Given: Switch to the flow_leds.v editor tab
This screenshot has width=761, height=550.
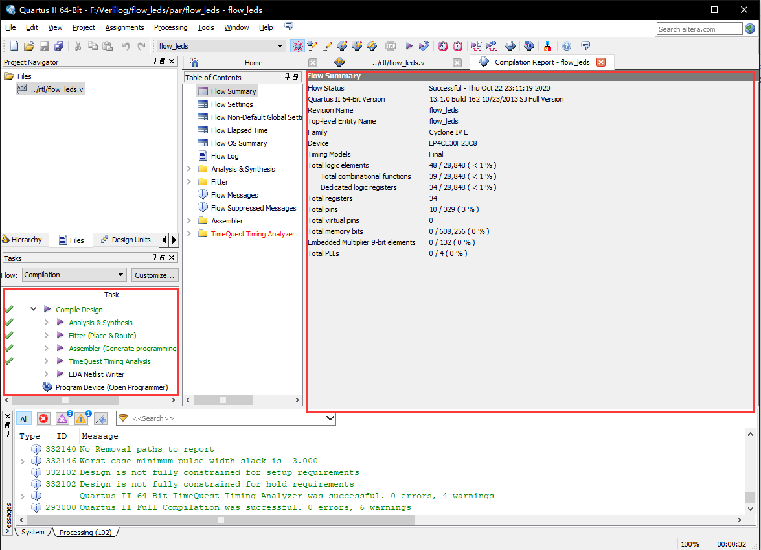Looking at the screenshot, I should click(398, 63).
